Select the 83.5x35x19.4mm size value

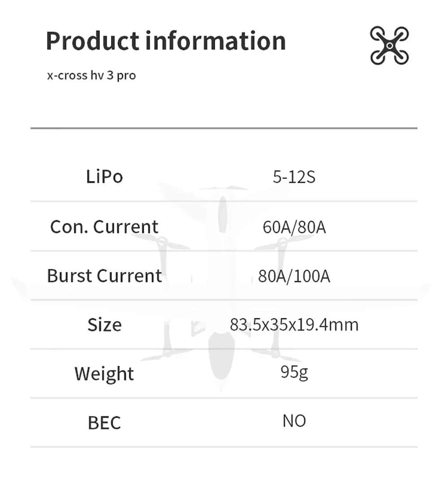[x=294, y=325]
